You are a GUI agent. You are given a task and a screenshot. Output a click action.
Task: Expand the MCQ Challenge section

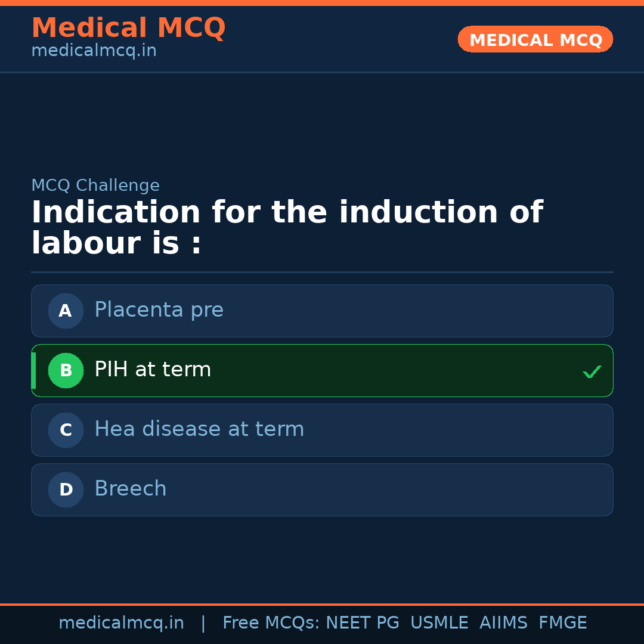point(95,185)
